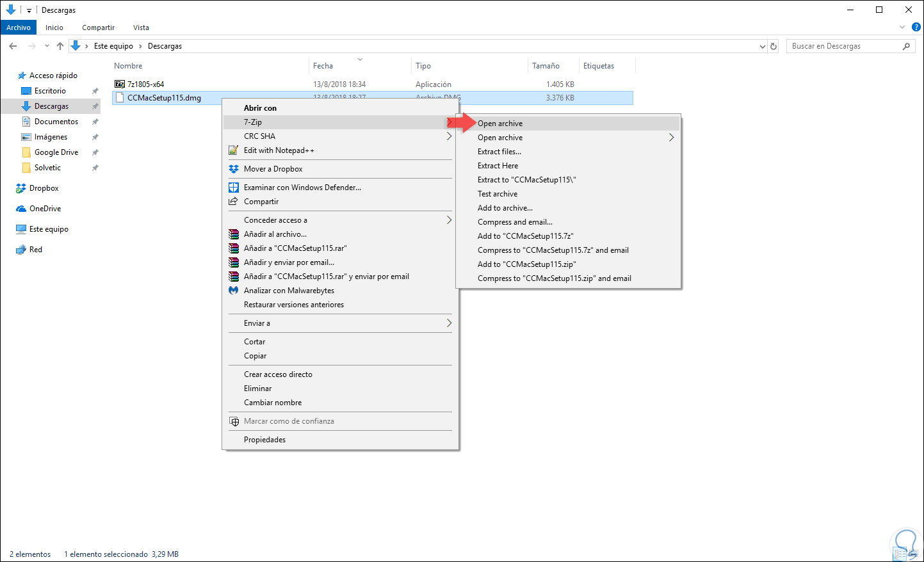Viewport: 924px width, 562px height.
Task: Switch to the Inicio ribbon tab
Action: point(54,28)
